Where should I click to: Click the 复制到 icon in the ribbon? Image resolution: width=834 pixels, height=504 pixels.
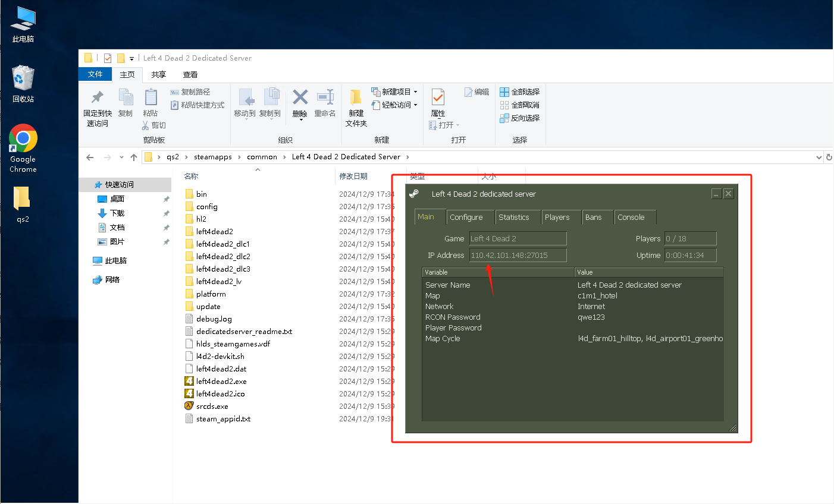coord(271,97)
